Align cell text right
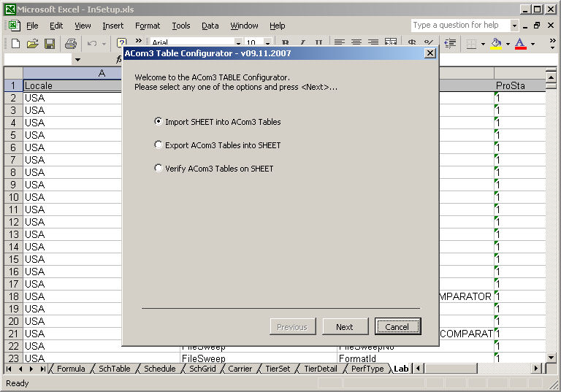The width and height of the screenshot is (561, 392). (373, 43)
